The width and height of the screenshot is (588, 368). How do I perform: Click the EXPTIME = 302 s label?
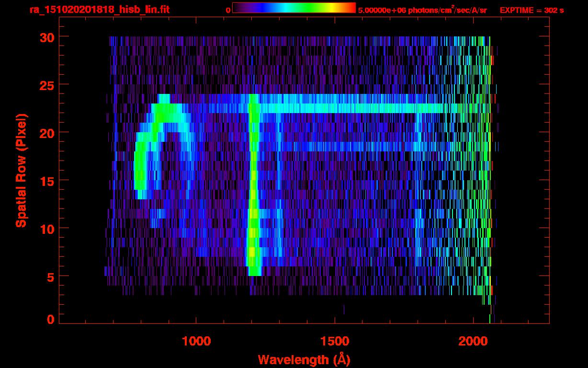coord(531,10)
